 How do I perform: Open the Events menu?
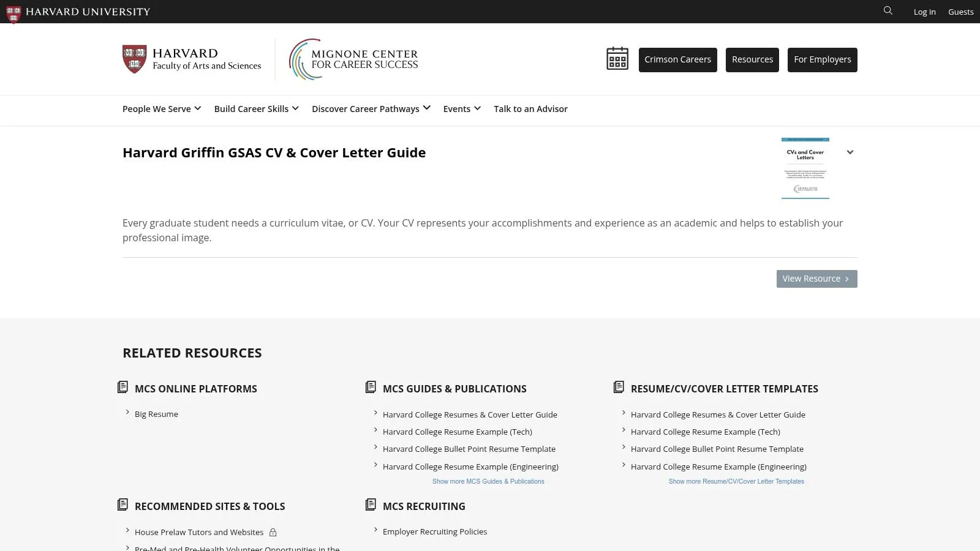[x=461, y=108]
